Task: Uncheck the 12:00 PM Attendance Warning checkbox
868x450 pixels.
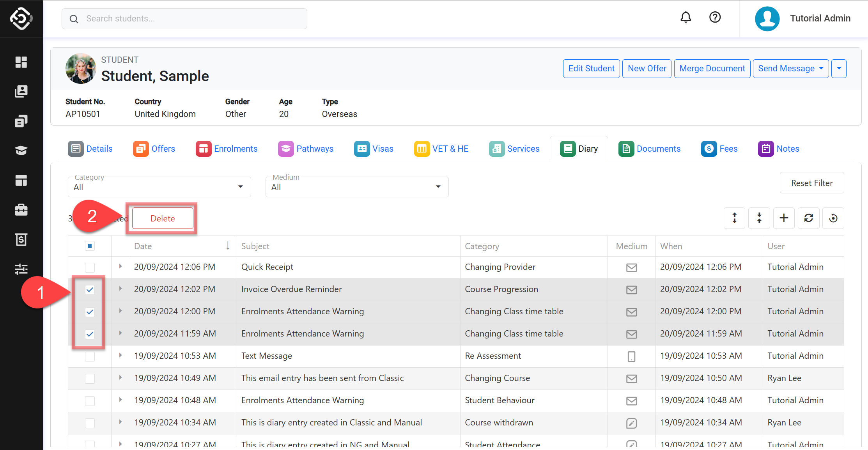Action: [x=90, y=312]
